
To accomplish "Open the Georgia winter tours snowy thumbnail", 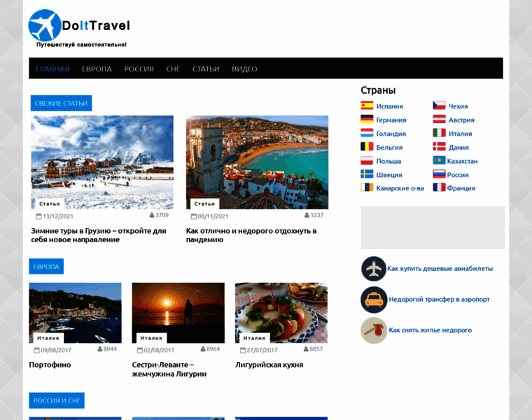I will pos(102,162).
